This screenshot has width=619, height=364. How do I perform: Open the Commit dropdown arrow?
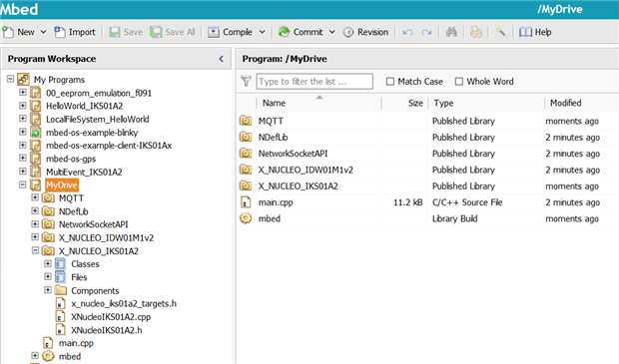tap(332, 32)
